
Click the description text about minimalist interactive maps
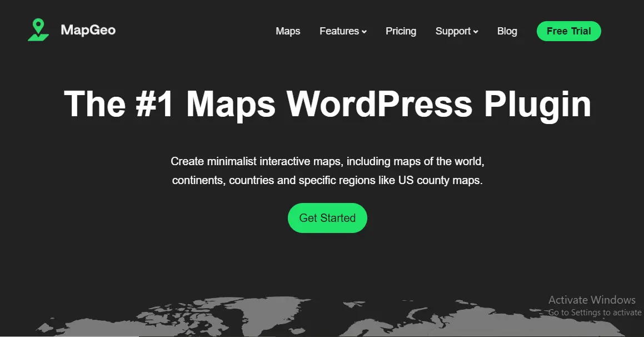pos(327,171)
